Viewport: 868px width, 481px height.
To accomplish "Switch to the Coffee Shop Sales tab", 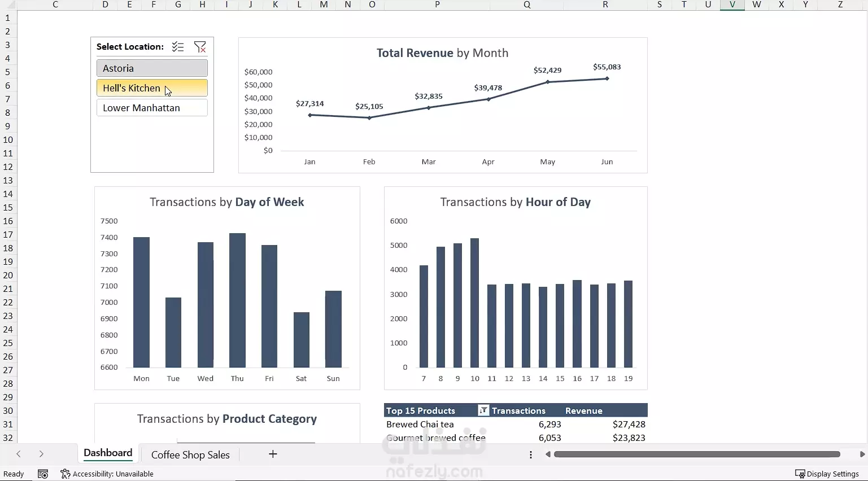I will [190, 454].
